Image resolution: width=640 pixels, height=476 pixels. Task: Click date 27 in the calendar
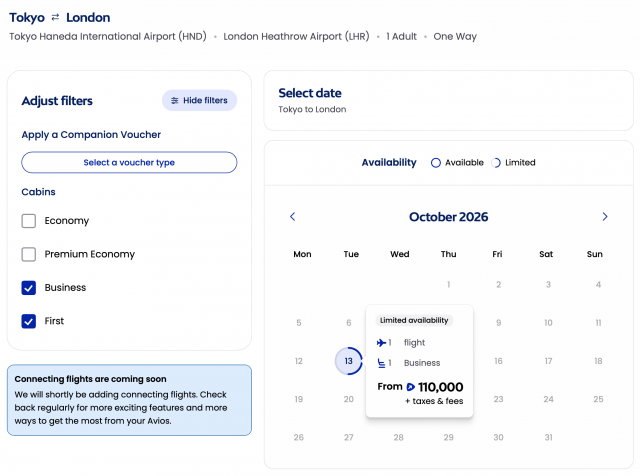[349, 438]
